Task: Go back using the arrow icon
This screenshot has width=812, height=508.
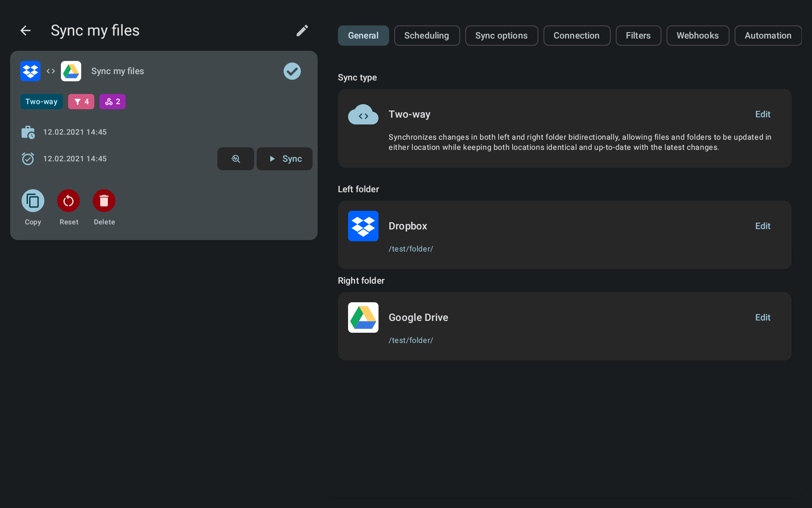Action: [25, 30]
